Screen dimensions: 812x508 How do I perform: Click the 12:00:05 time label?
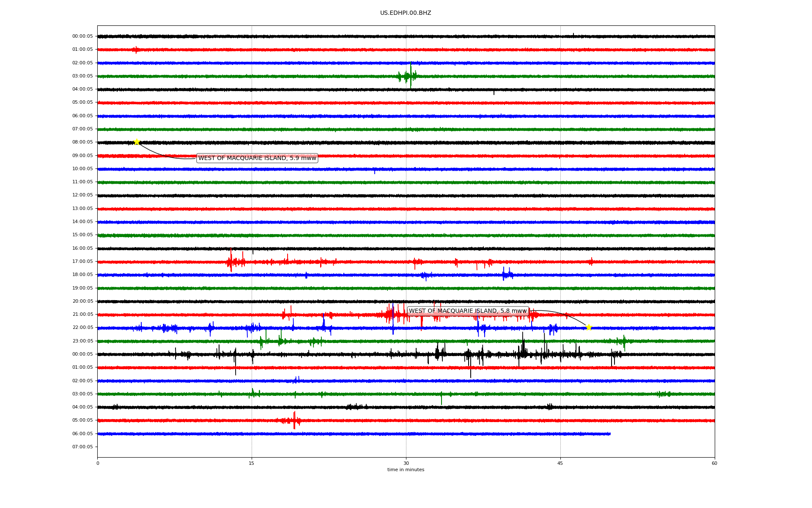tap(82, 195)
